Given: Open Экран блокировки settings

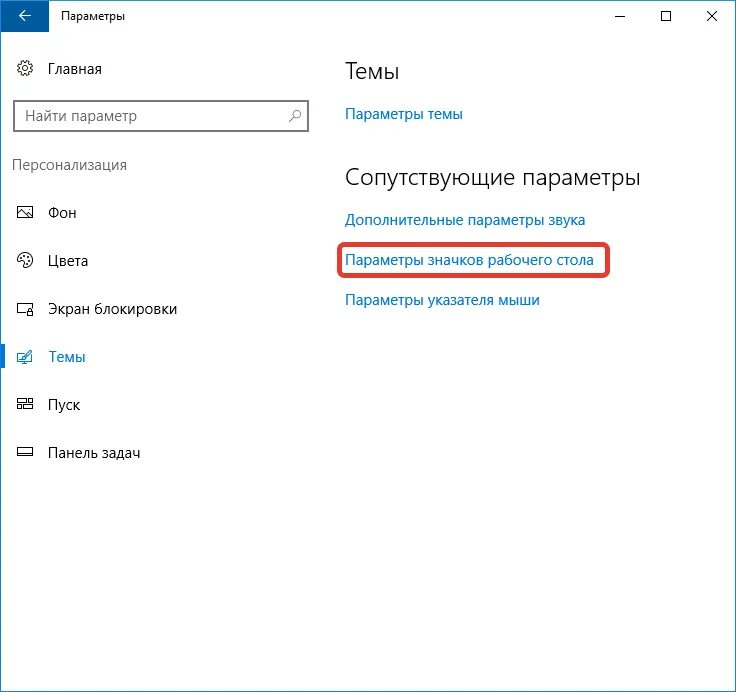Looking at the screenshot, I should tap(112, 309).
